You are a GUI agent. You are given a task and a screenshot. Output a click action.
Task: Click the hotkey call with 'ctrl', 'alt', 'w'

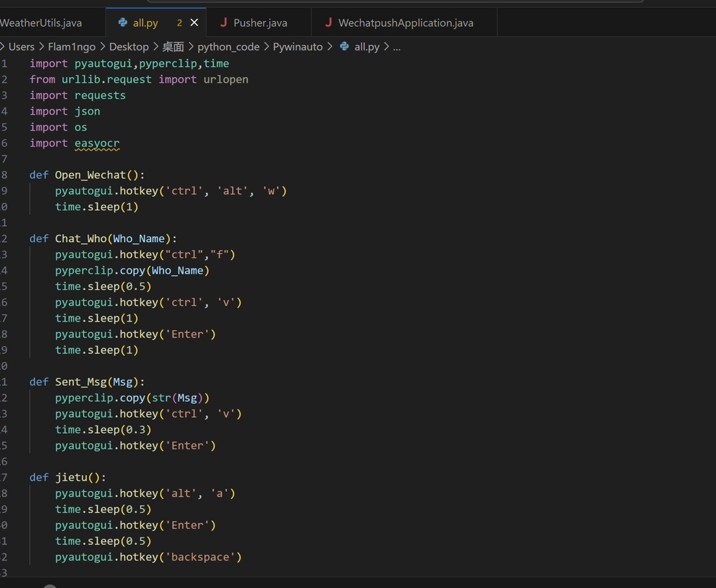[x=171, y=191]
